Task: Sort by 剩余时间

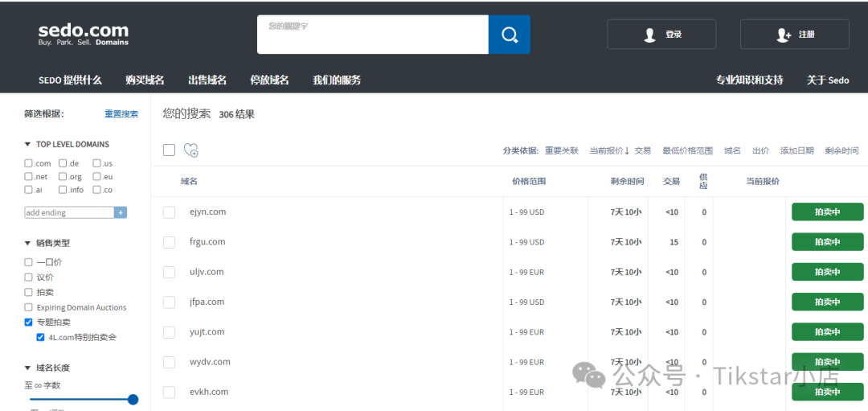Action: 842,150
